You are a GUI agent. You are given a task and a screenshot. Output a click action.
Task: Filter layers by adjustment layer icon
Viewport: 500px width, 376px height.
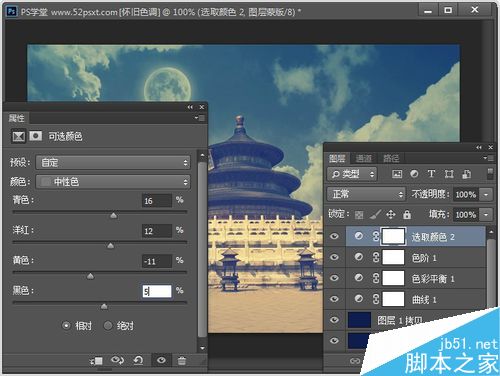tap(414, 174)
